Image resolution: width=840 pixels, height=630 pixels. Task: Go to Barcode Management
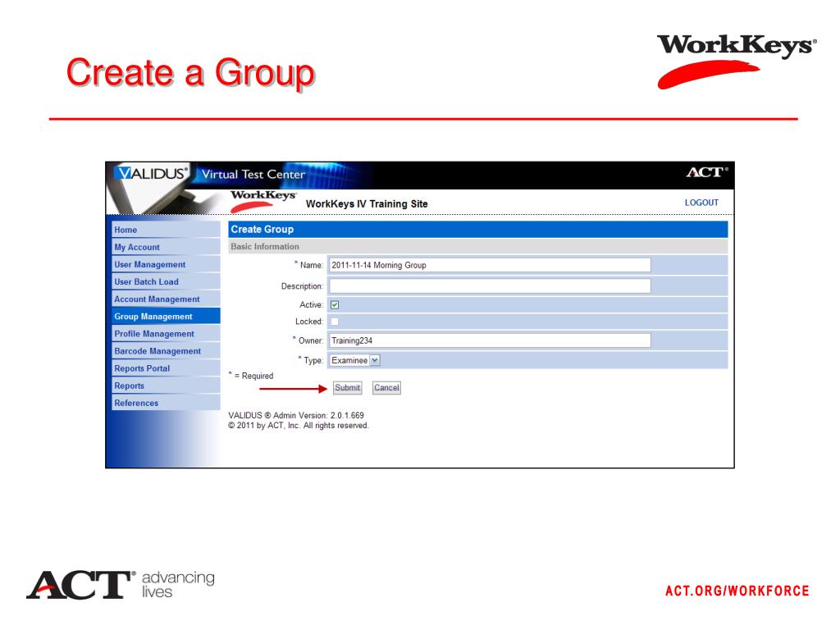pos(166,351)
